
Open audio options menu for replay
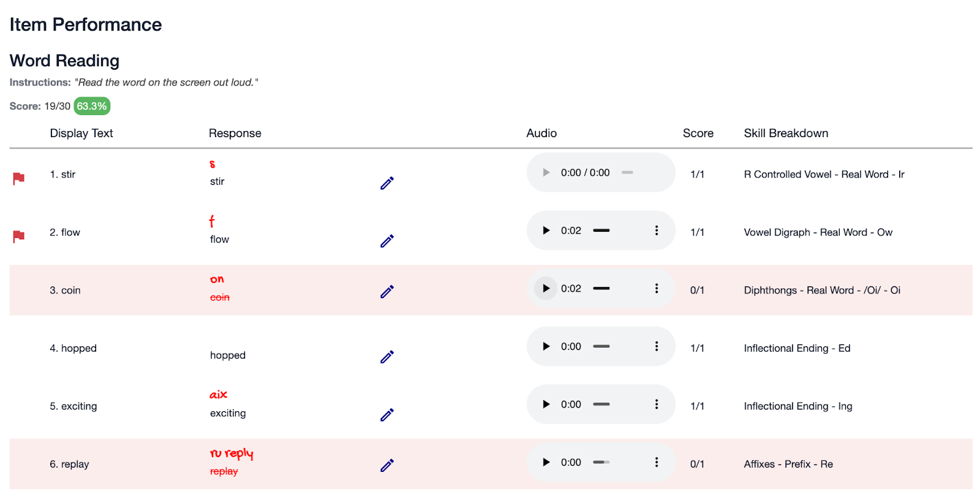pos(657,462)
